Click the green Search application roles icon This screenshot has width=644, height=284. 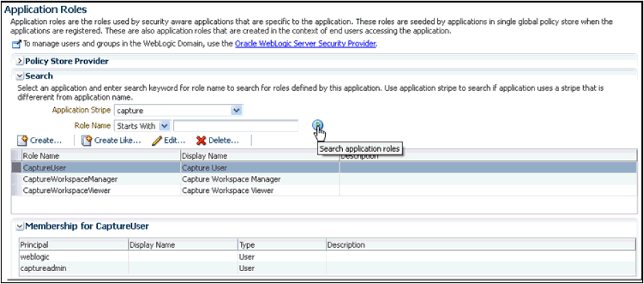pyautogui.click(x=318, y=125)
